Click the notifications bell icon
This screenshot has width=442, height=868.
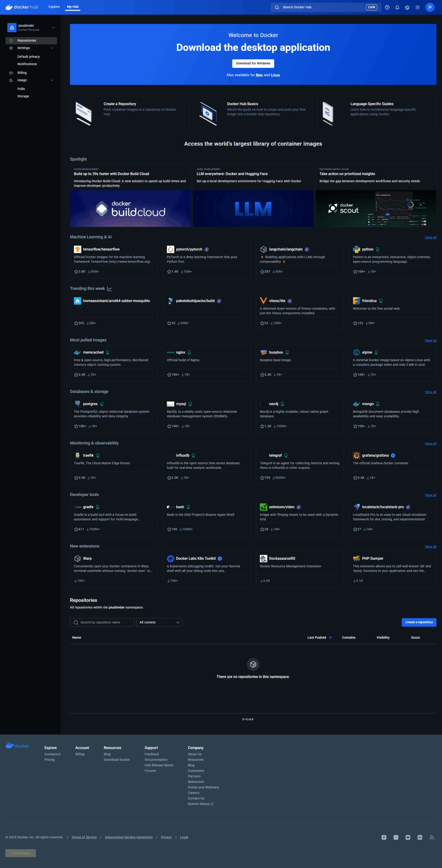[397, 7]
